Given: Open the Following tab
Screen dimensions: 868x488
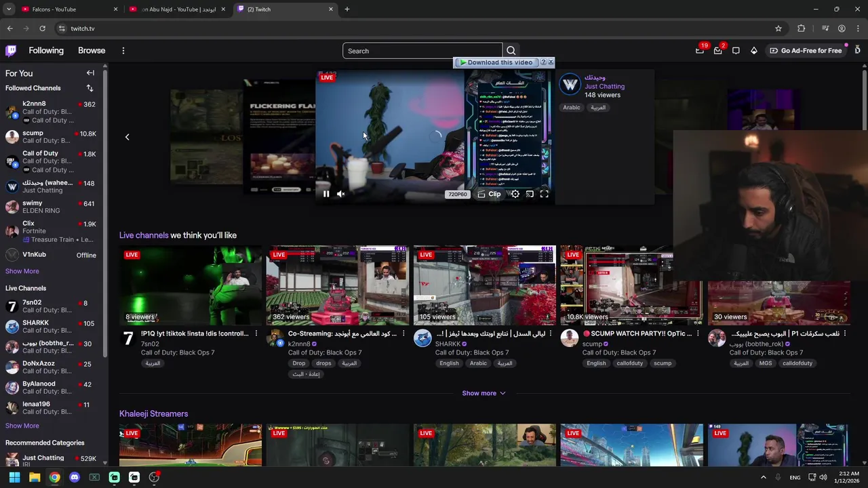Looking at the screenshot, I should click(46, 51).
